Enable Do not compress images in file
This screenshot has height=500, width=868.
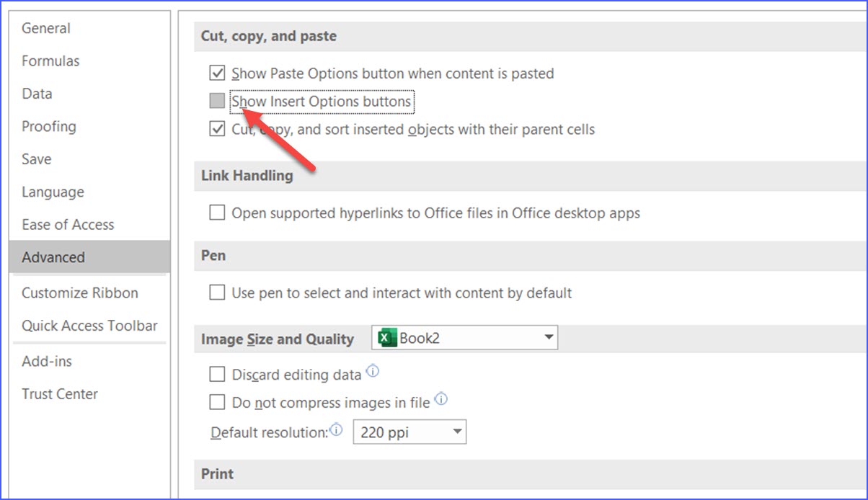coord(218,402)
